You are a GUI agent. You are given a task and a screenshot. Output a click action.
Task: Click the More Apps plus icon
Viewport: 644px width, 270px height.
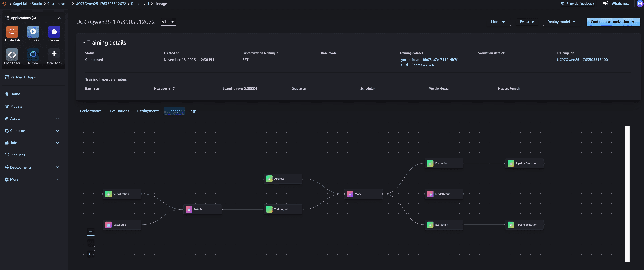54,54
